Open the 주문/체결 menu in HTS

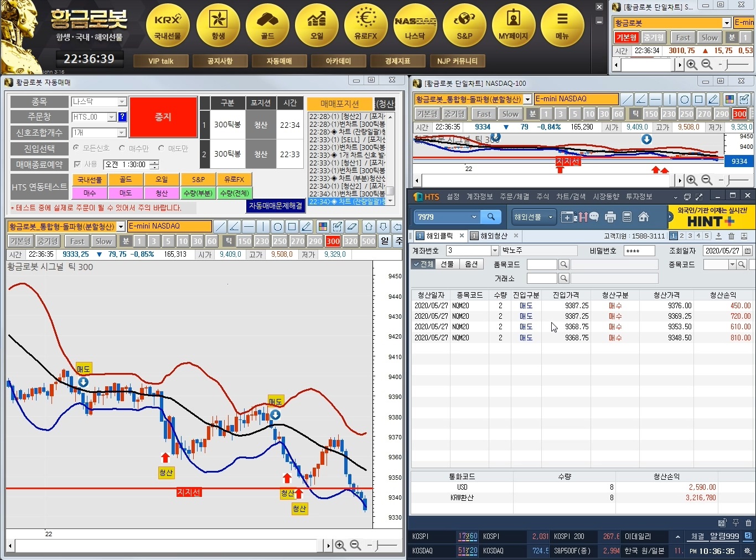(514, 196)
